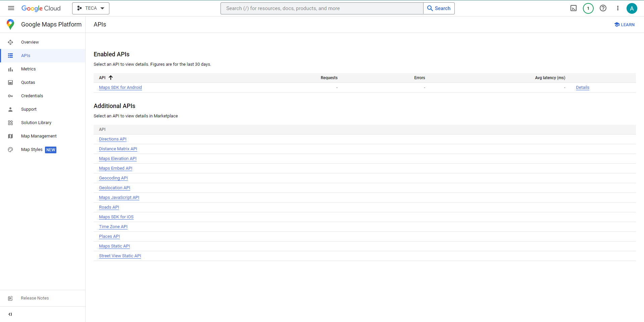View the notifications badge icon
Screen dimensions: 644x322
point(588,8)
